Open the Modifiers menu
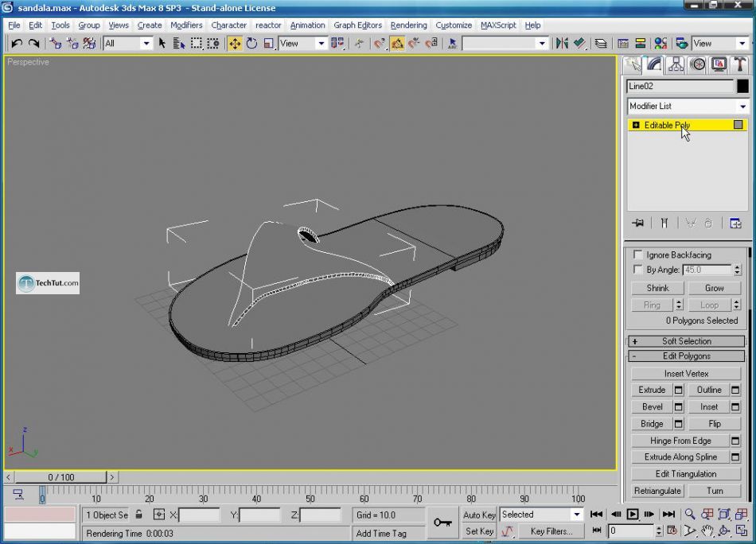756x544 pixels. point(186,25)
